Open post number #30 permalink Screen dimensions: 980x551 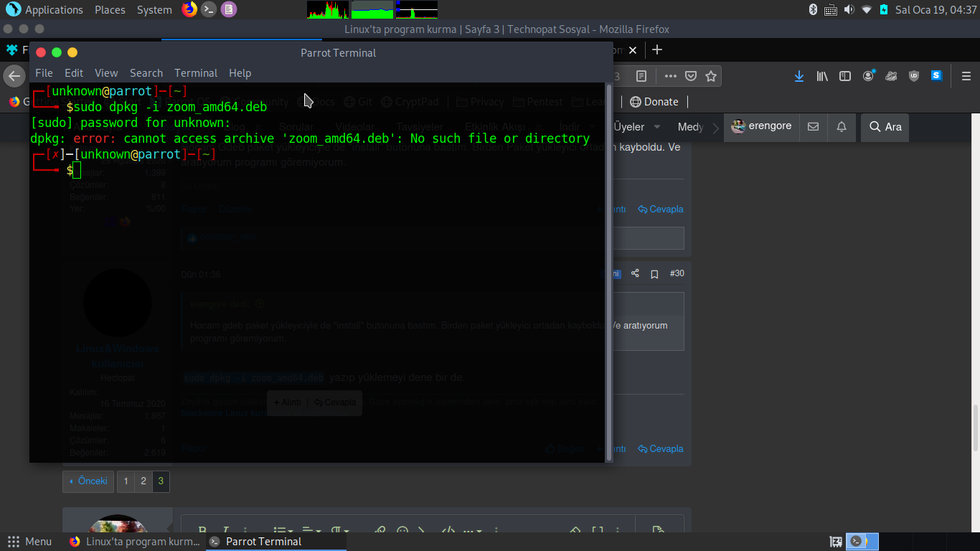click(677, 273)
